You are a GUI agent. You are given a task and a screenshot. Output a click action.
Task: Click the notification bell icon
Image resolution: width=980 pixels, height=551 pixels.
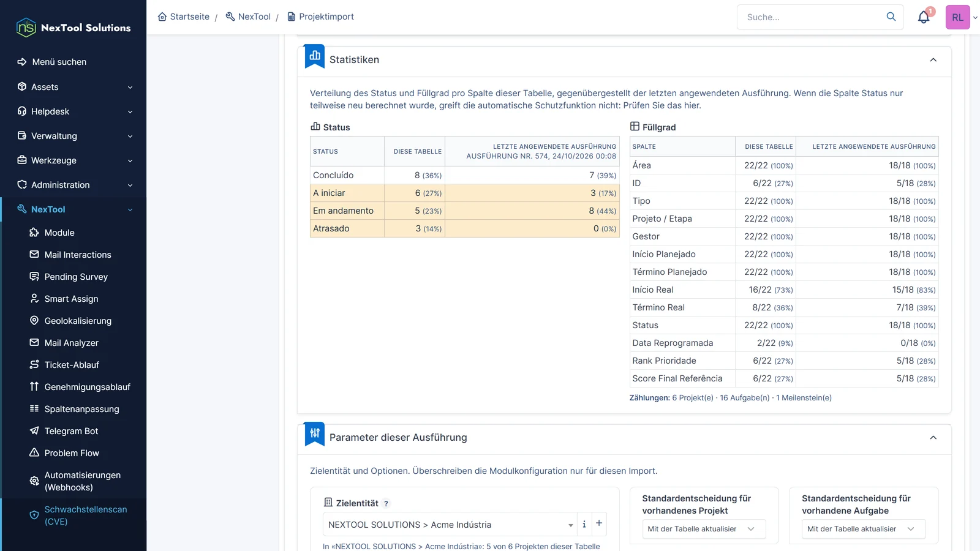click(x=924, y=17)
